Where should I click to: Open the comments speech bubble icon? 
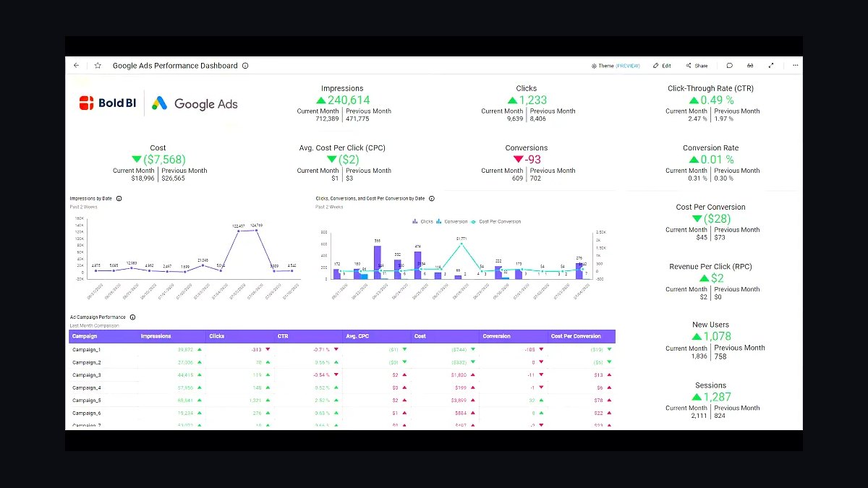(x=730, y=66)
